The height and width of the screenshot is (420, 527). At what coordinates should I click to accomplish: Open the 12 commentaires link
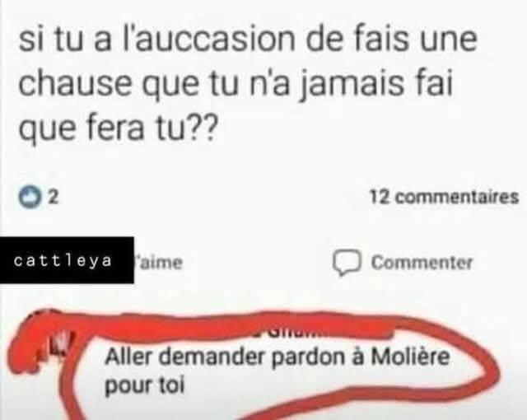[445, 197]
